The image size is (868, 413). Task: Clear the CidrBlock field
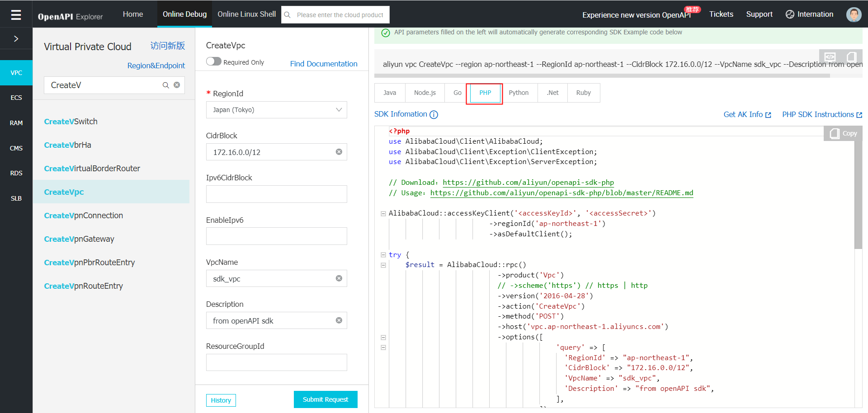[339, 152]
